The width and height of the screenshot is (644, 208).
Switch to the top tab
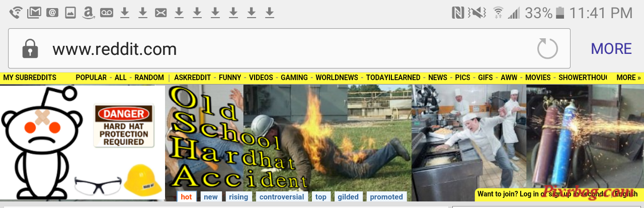(321, 197)
